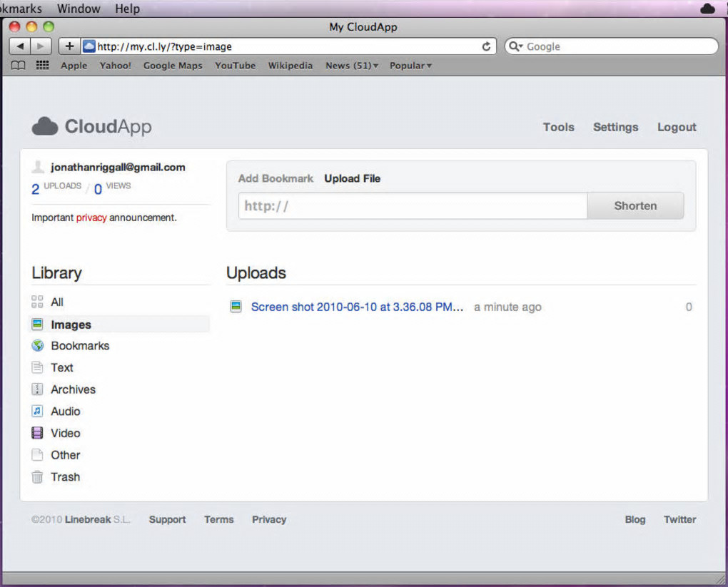Select Other in the Library

point(66,455)
